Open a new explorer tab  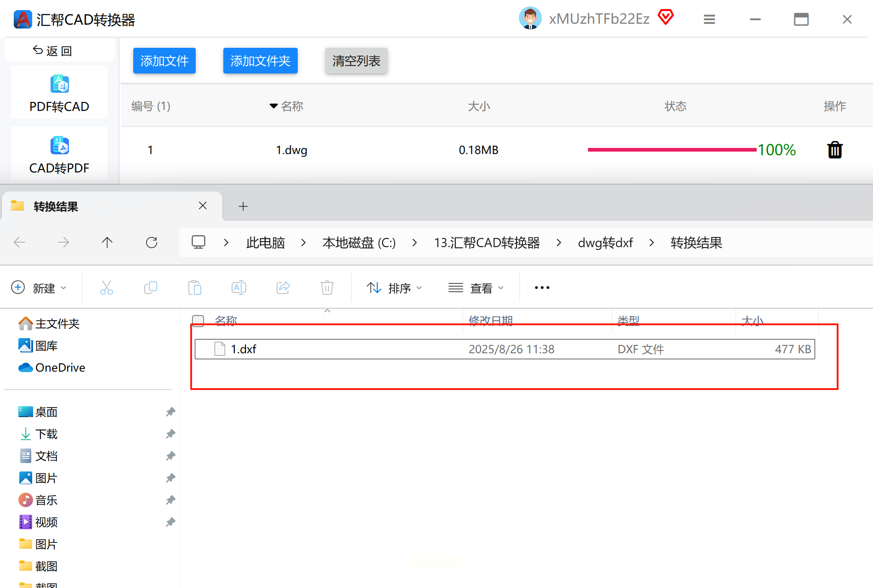click(x=243, y=207)
